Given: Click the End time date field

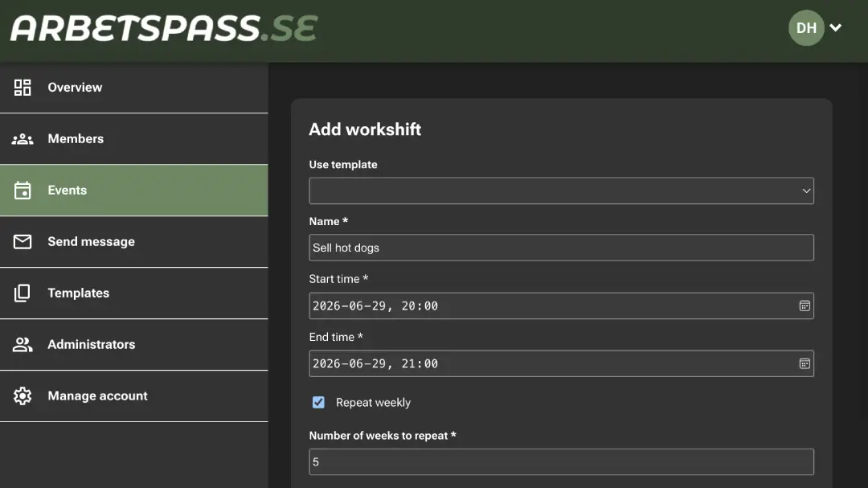Looking at the screenshot, I should [561, 363].
